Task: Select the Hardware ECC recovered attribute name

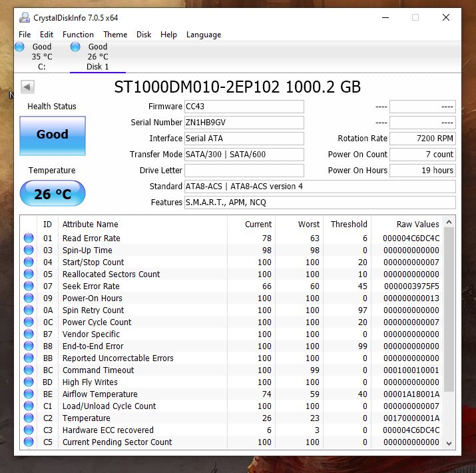Action: (108, 430)
